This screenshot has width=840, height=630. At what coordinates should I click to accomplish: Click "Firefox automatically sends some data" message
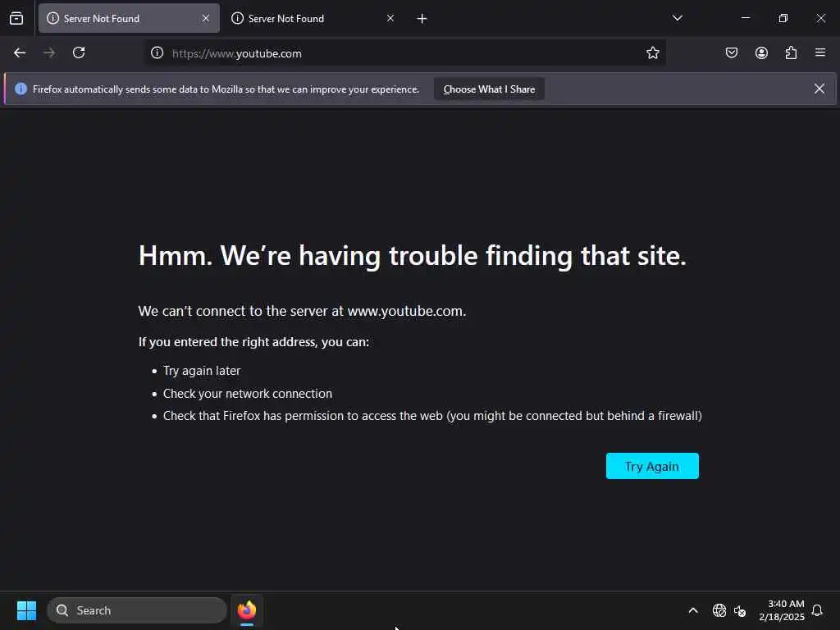[226, 89]
